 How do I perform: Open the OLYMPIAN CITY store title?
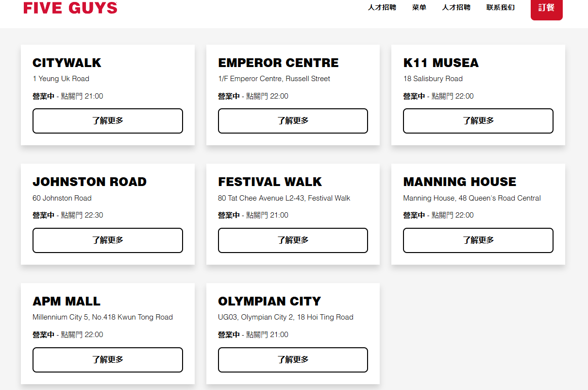point(269,302)
